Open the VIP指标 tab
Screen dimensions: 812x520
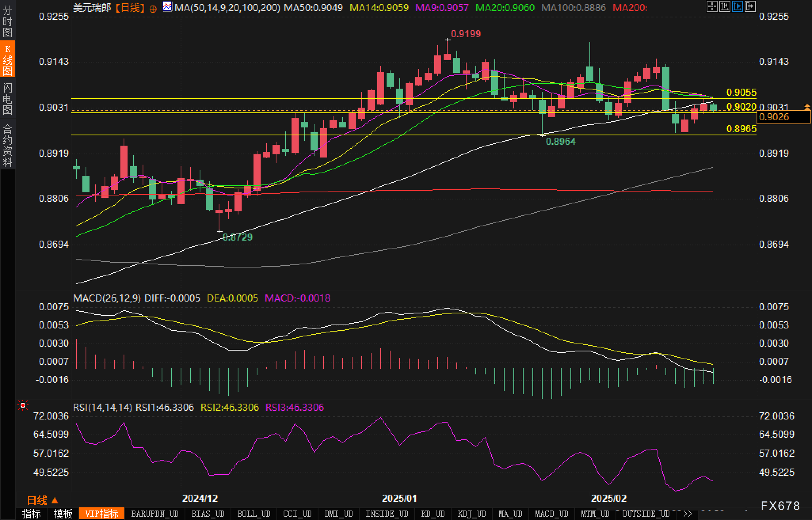pyautogui.click(x=102, y=514)
